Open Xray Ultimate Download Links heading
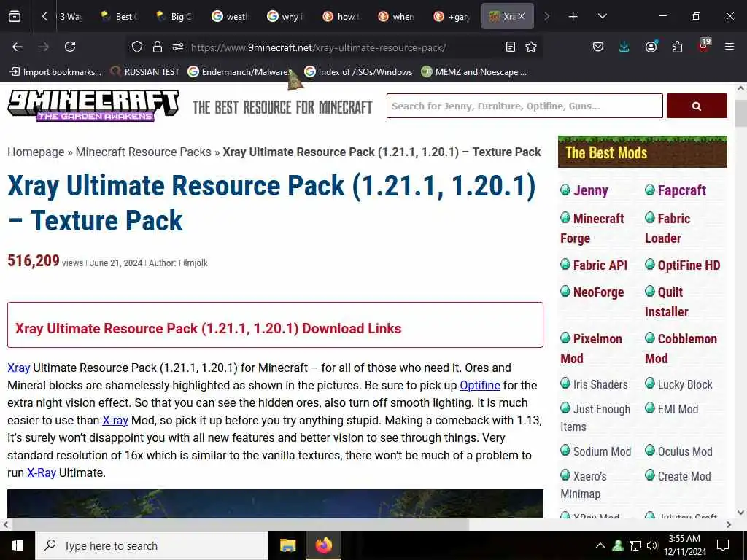Viewport: 747px width, 560px height. [x=208, y=329]
